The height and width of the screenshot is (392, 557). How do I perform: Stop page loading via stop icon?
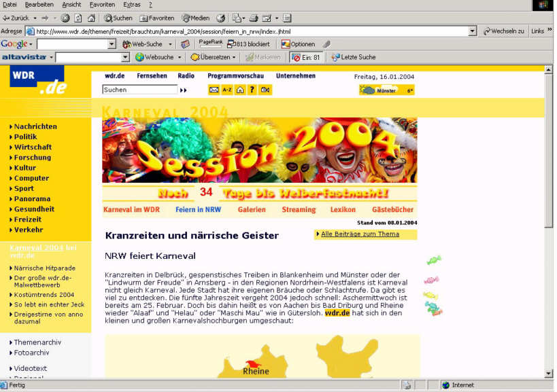(65, 18)
